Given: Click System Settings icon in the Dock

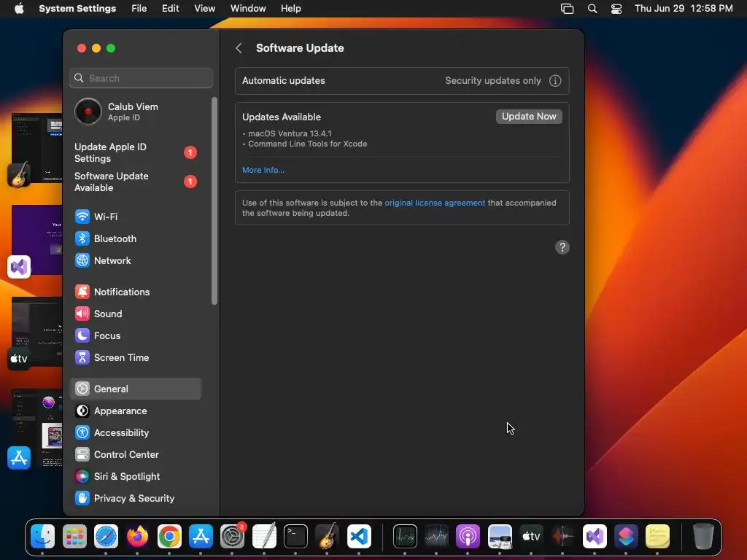Looking at the screenshot, I should pos(233,536).
